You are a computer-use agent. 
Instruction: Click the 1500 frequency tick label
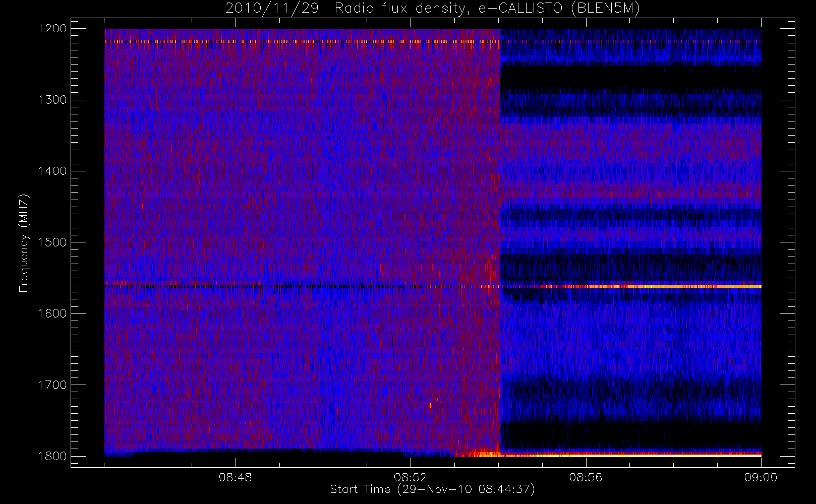(x=52, y=242)
